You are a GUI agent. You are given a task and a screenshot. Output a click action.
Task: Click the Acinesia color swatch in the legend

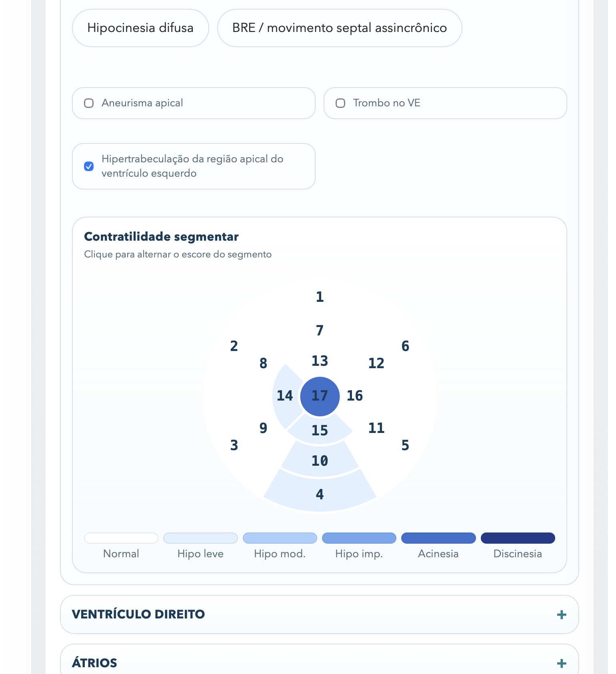(x=438, y=538)
